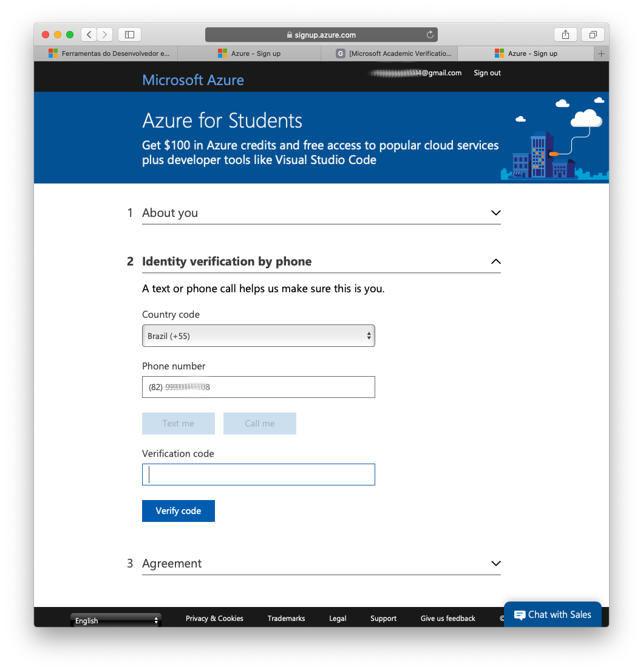
Task: Click the Call me button
Action: (x=260, y=423)
